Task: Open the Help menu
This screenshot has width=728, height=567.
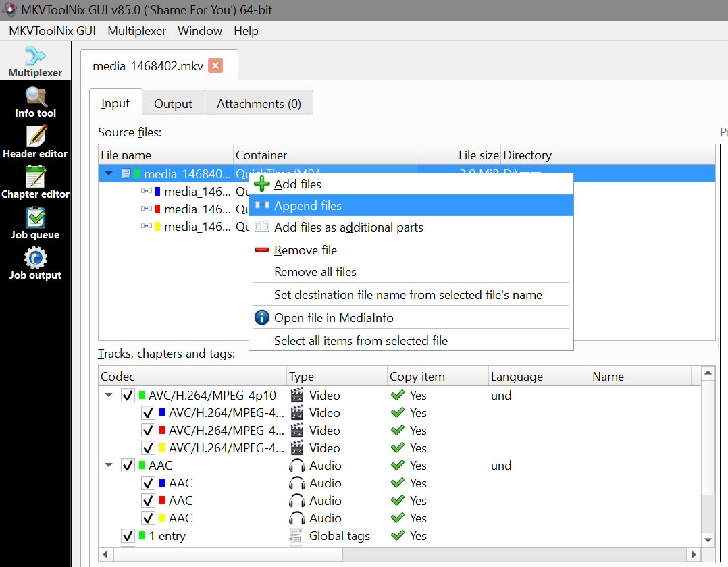Action: (x=246, y=31)
